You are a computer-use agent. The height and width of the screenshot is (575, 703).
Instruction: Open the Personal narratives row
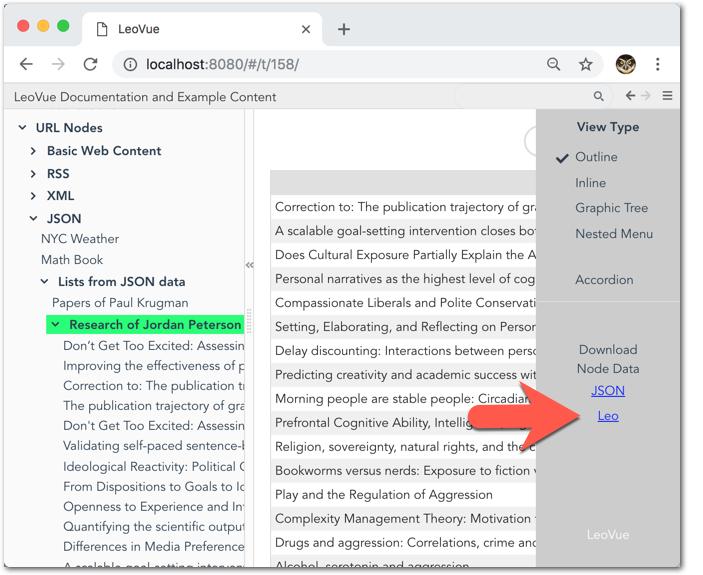click(403, 279)
